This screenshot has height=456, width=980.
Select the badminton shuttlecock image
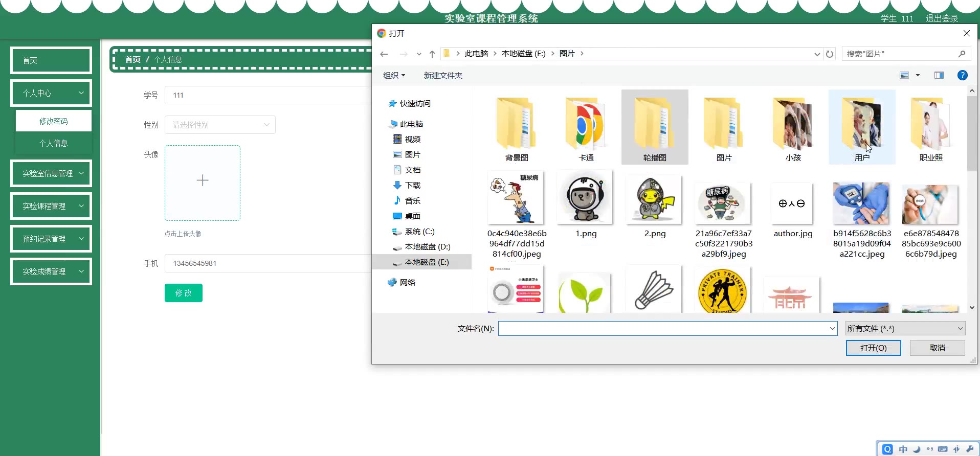(655, 289)
